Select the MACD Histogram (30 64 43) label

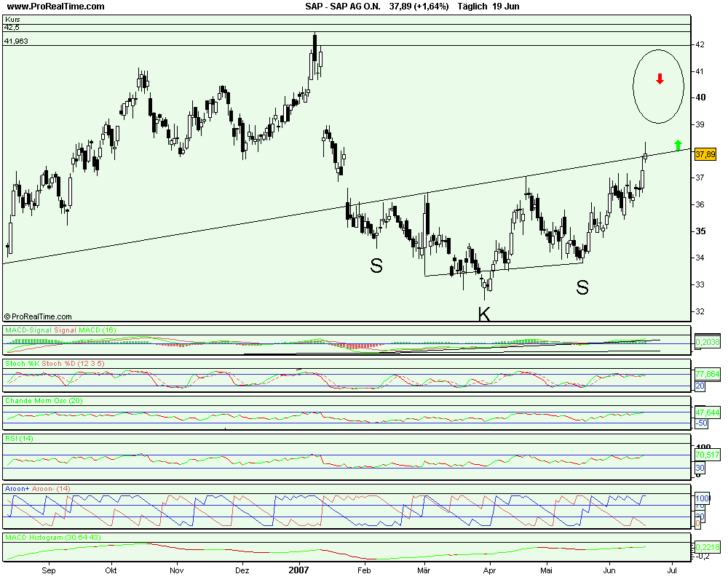(53, 538)
